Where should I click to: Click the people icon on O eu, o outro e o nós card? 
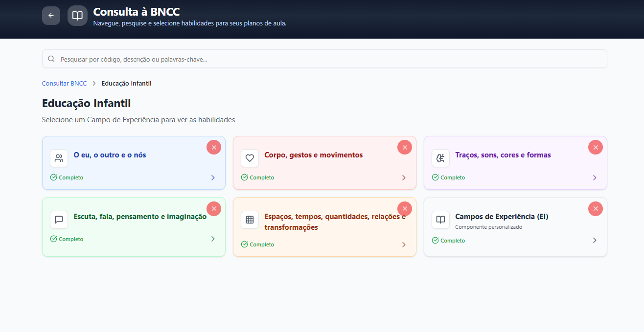pos(59,158)
